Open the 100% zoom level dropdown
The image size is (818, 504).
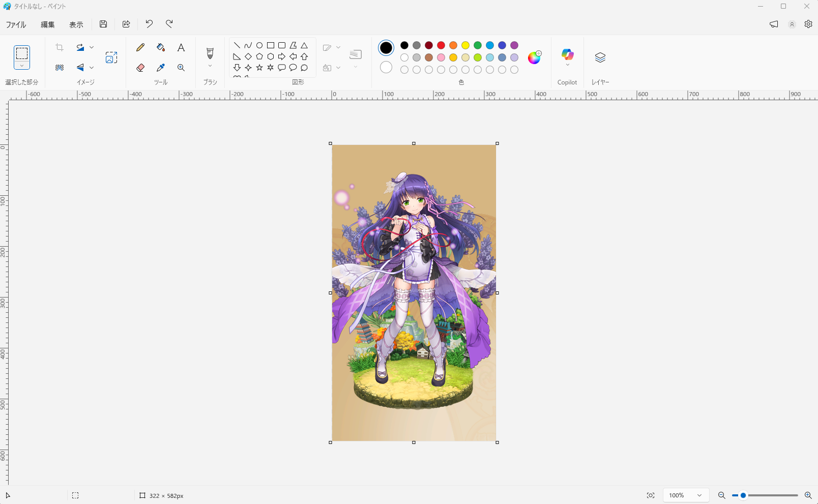pyautogui.click(x=686, y=495)
